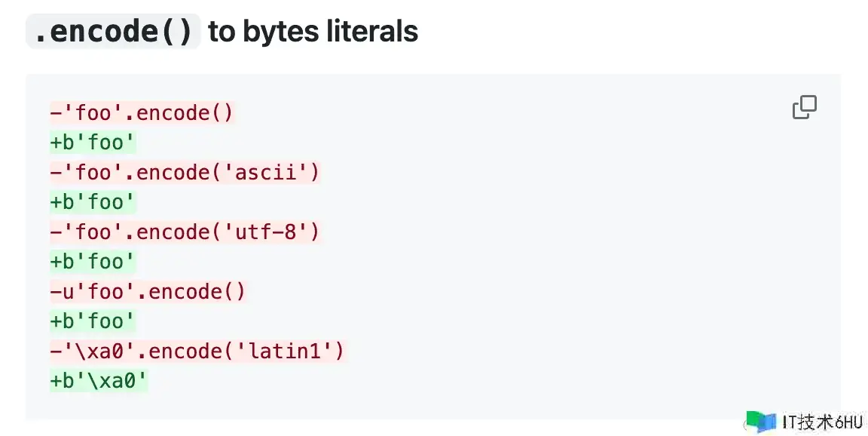Image resolution: width=868 pixels, height=436 pixels.
Task: Select the removed line with encode('latin1')
Action: point(197,351)
